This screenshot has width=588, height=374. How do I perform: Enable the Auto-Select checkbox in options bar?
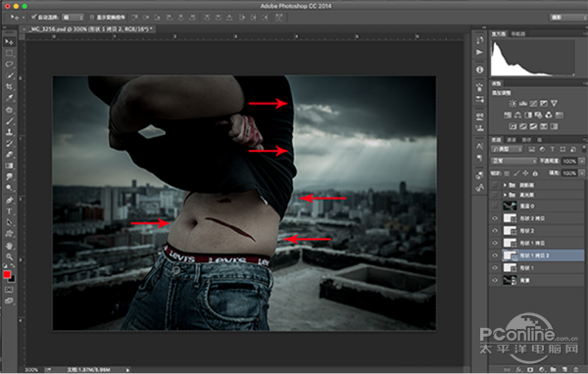point(34,17)
